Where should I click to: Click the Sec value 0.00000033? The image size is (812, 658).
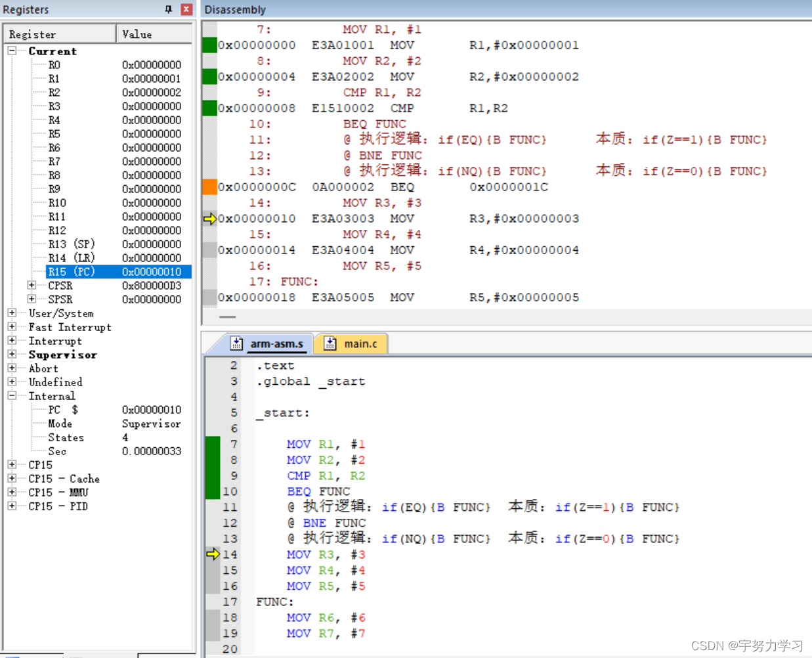pos(152,451)
